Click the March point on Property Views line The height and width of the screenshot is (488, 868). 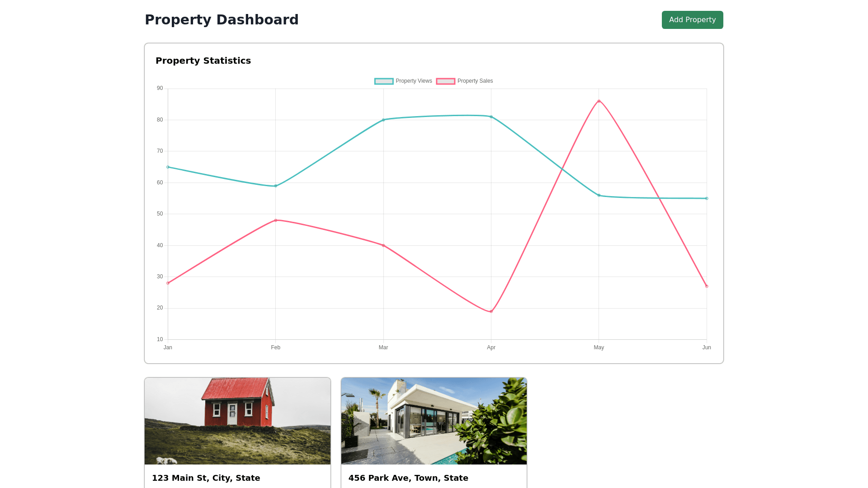pyautogui.click(x=383, y=120)
